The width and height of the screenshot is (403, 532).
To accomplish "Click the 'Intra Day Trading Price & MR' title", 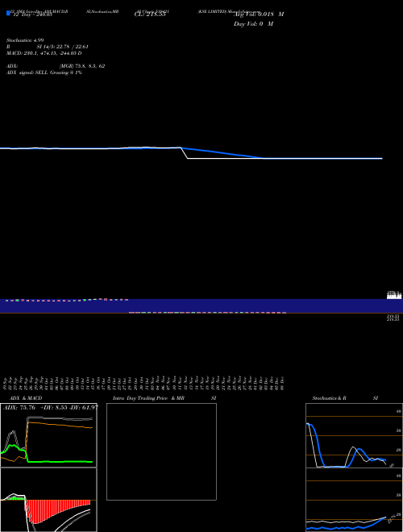I will point(148,398).
